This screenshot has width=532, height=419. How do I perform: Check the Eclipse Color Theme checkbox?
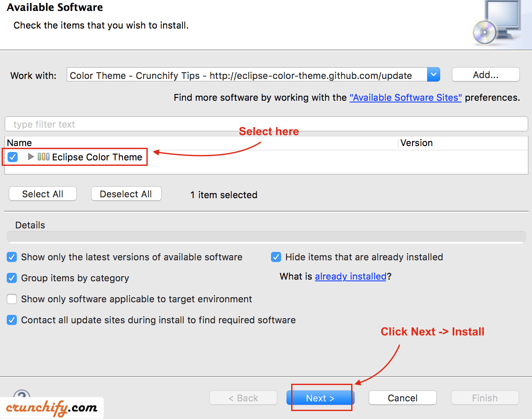coord(13,157)
